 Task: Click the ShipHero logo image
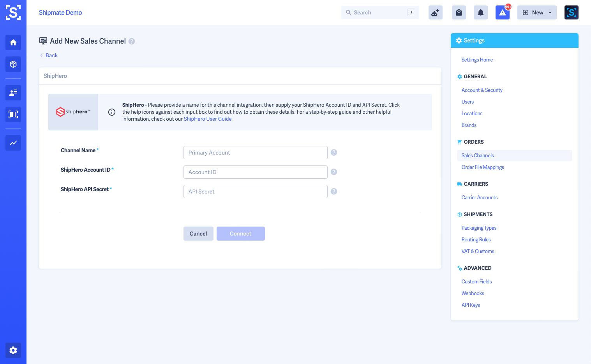(x=73, y=112)
